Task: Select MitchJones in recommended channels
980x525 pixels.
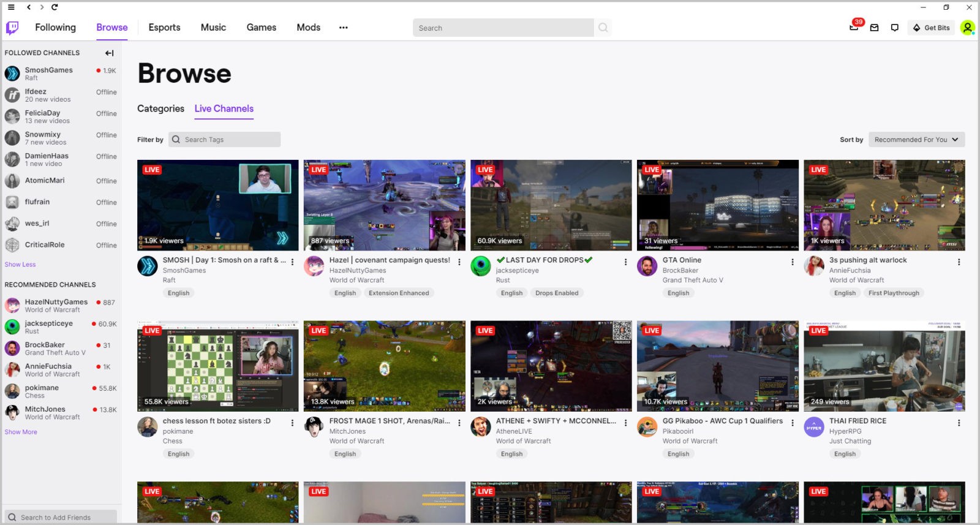Action: (x=61, y=413)
